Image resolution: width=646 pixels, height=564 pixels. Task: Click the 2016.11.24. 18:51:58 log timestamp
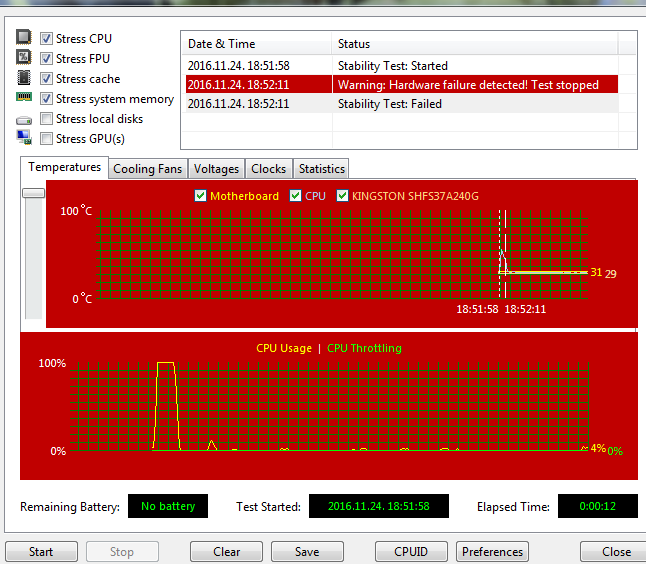pos(239,66)
